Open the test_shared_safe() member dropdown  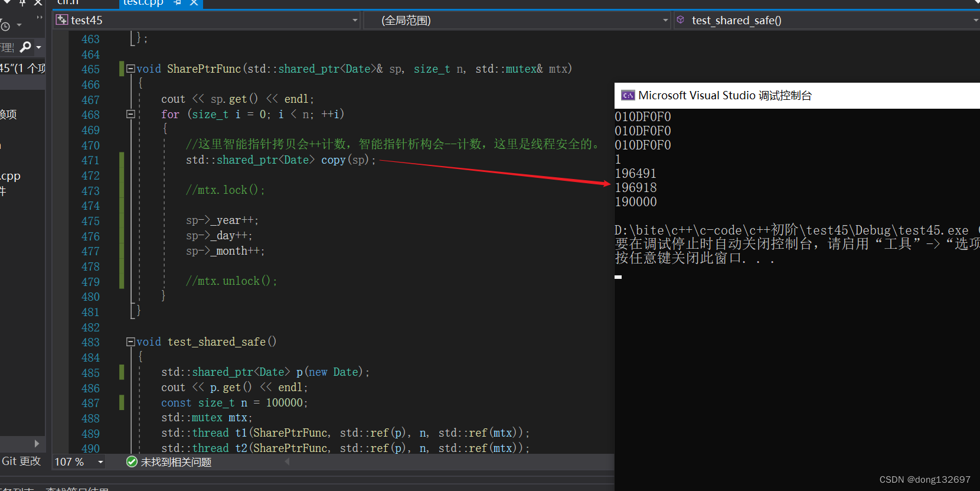[975, 20]
